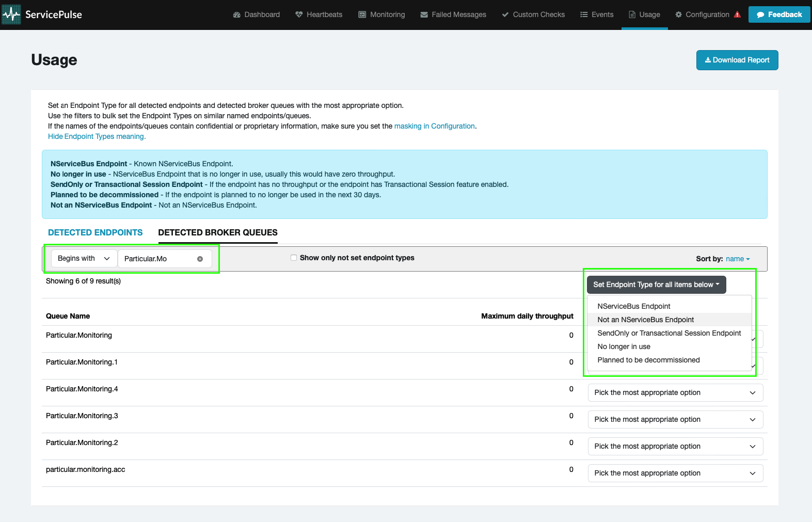Open endpoint type dropdown for Particular.Monitoring.4
This screenshot has width=812, height=522.
(x=675, y=392)
